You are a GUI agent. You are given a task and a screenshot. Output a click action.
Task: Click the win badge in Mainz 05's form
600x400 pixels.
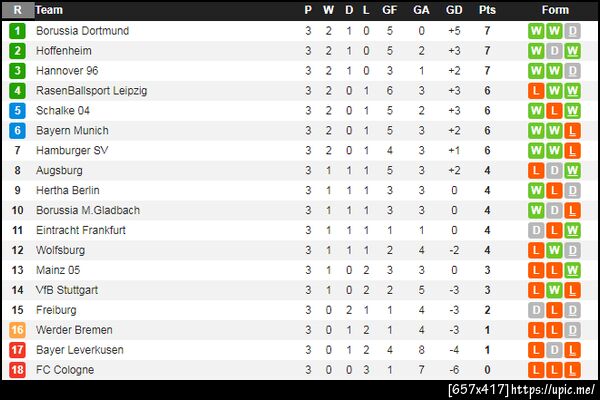(572, 270)
